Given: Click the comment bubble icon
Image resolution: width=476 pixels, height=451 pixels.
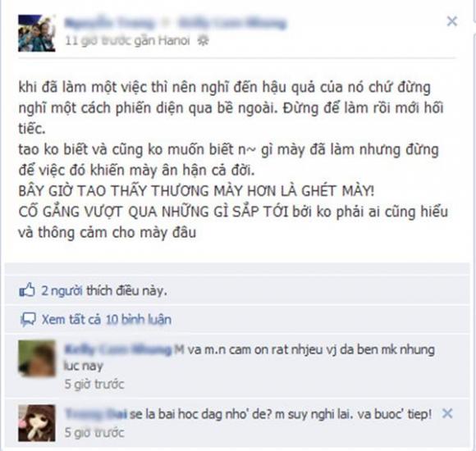Looking at the screenshot, I should click(x=28, y=320).
